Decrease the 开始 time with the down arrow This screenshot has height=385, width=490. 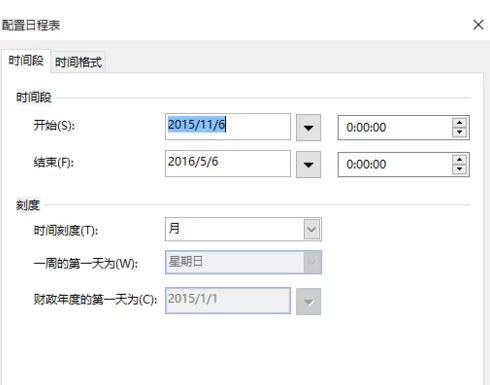click(460, 132)
